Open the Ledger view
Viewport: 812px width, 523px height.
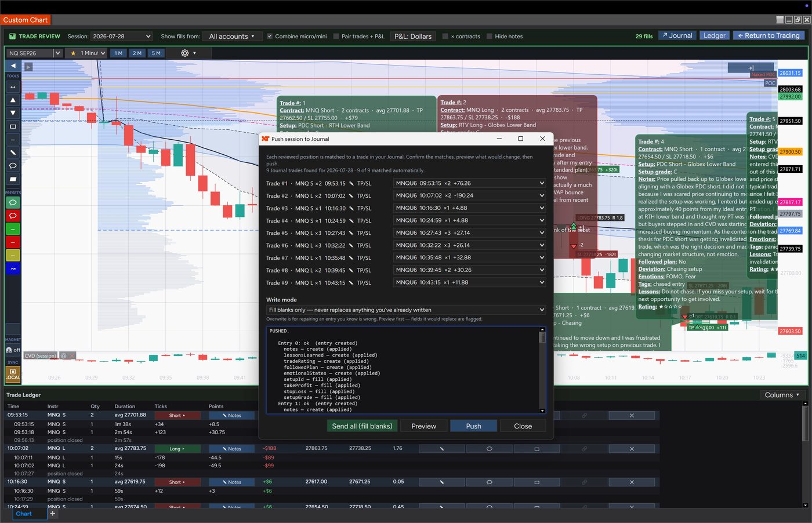click(x=715, y=35)
